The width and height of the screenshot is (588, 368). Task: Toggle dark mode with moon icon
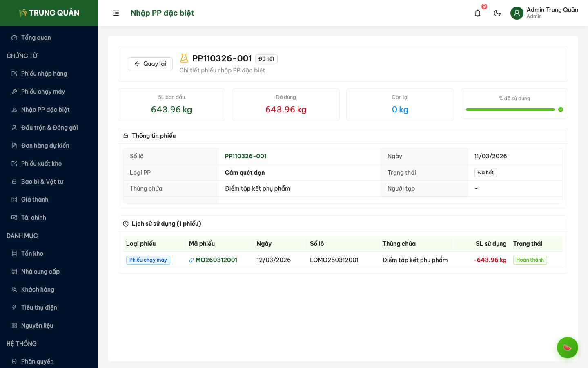coord(497,13)
